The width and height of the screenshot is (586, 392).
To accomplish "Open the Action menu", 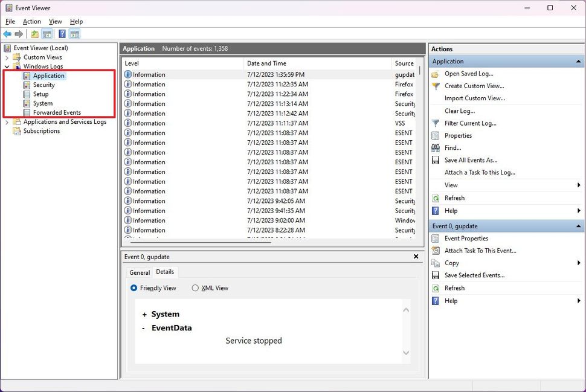I will pyautogui.click(x=32, y=22).
